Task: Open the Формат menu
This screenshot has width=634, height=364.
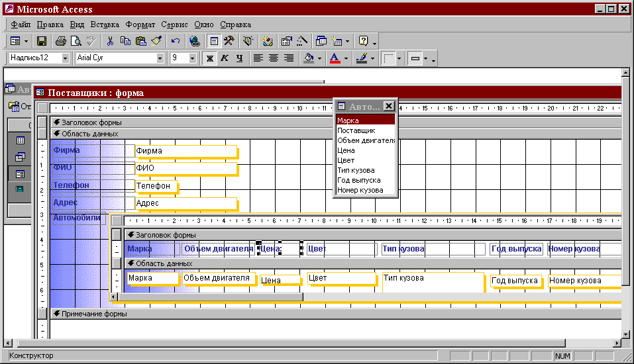Action: tap(140, 24)
